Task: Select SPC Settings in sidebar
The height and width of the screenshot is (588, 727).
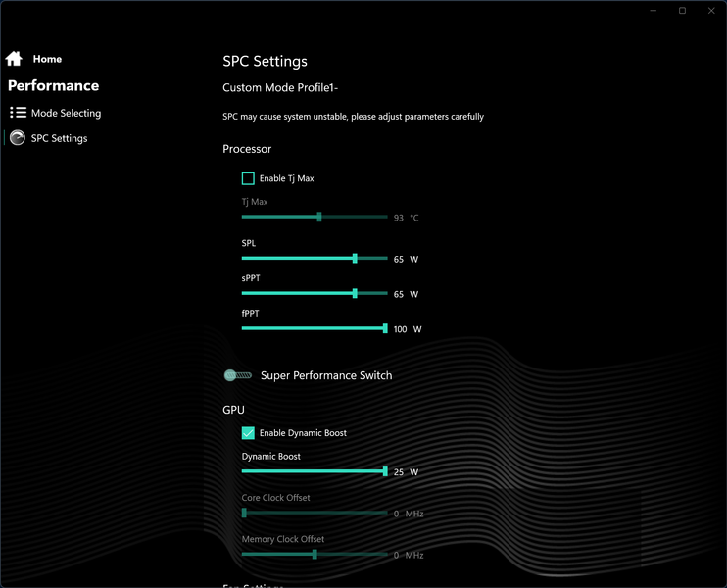Action: point(59,138)
